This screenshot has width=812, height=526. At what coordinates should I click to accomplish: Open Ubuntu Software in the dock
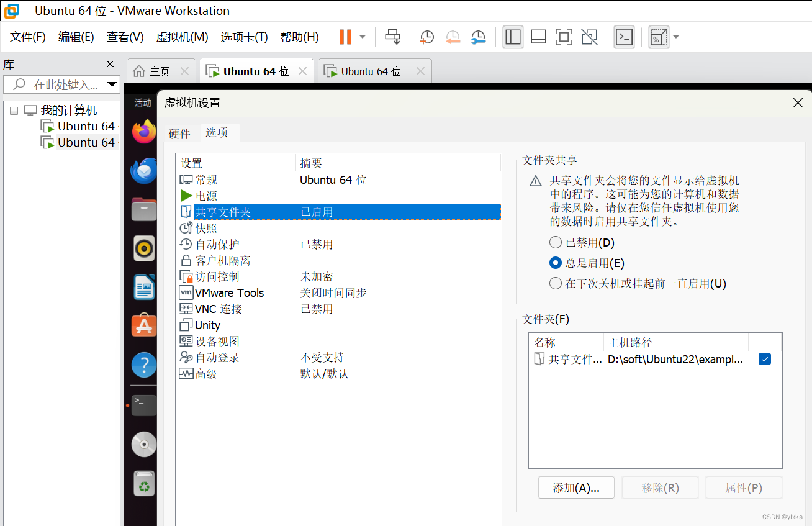click(x=144, y=326)
